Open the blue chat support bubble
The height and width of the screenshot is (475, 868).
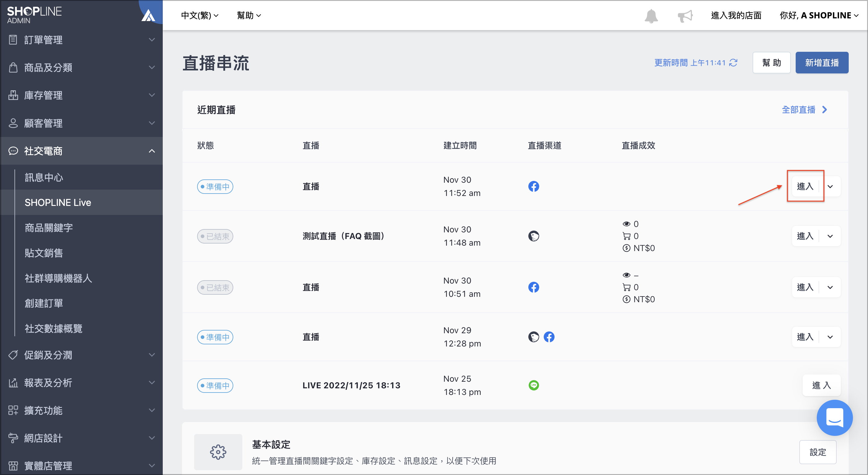tap(834, 418)
